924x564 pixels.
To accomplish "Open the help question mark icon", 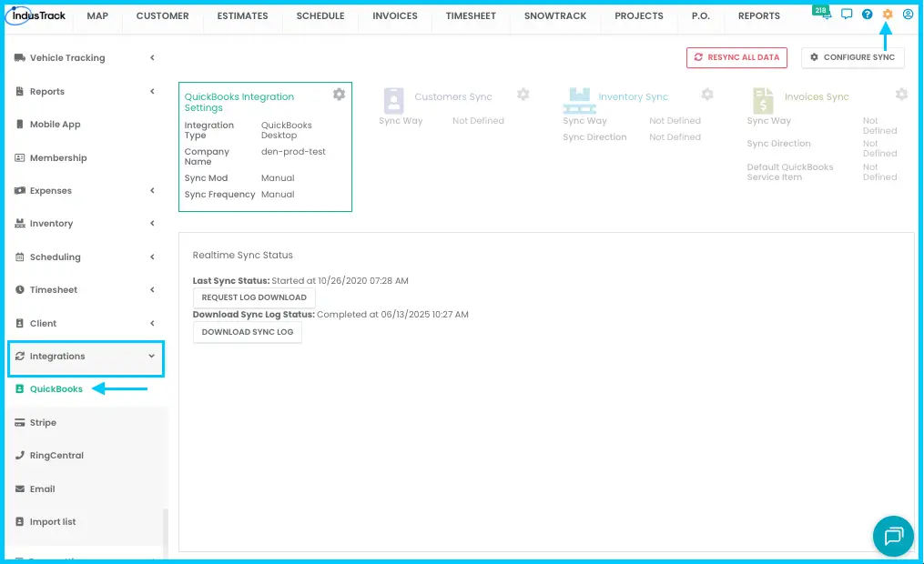I will [868, 15].
